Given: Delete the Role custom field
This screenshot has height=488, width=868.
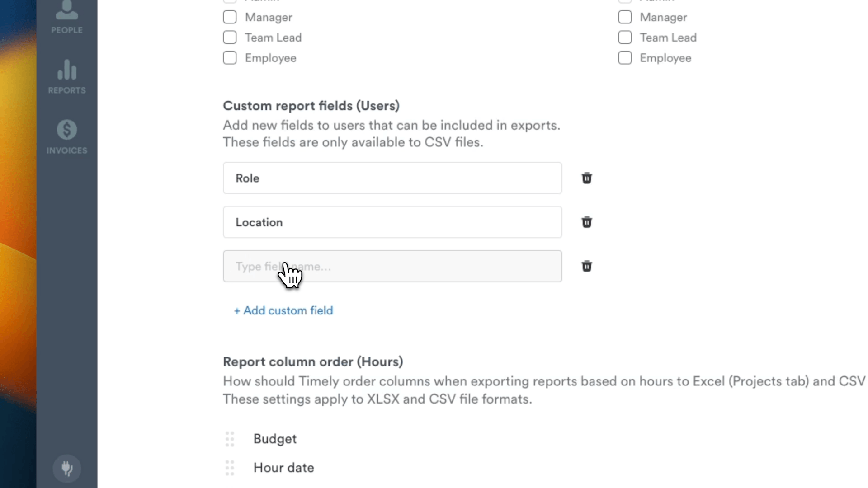Looking at the screenshot, I should [x=586, y=178].
